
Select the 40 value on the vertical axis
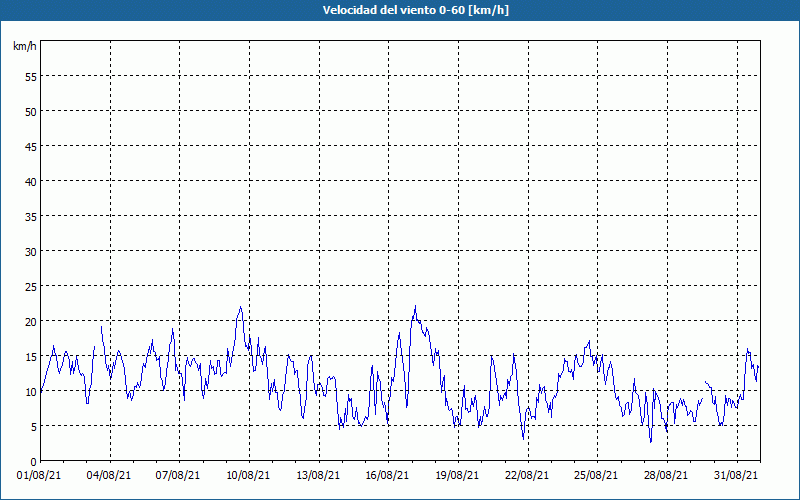click(x=31, y=182)
